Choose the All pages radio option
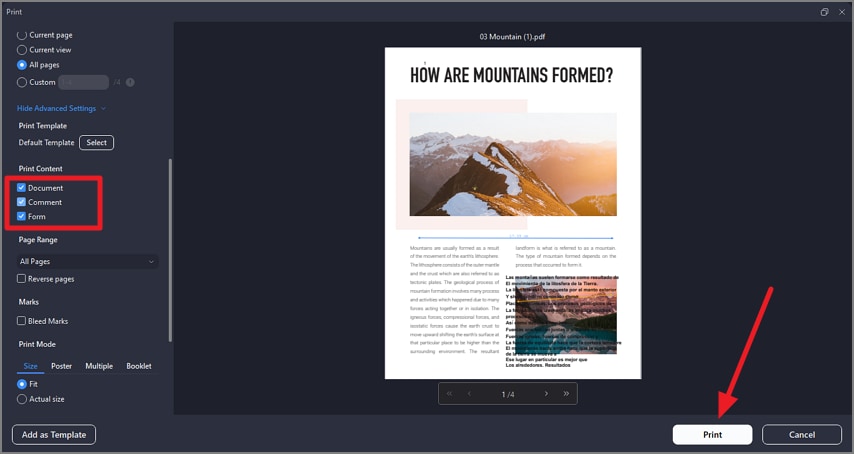This screenshot has height=454, width=854. coord(22,65)
